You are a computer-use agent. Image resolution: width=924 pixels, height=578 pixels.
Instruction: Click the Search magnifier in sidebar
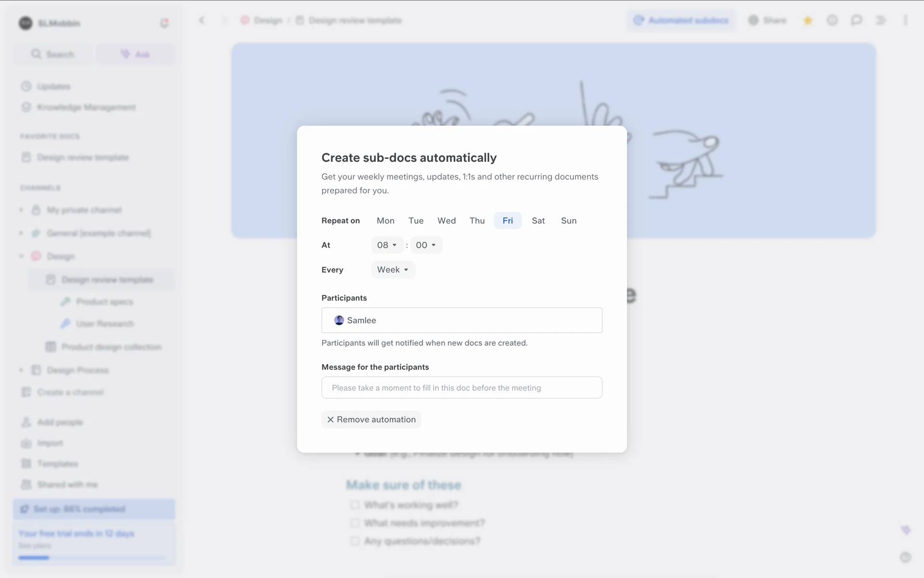(x=36, y=54)
